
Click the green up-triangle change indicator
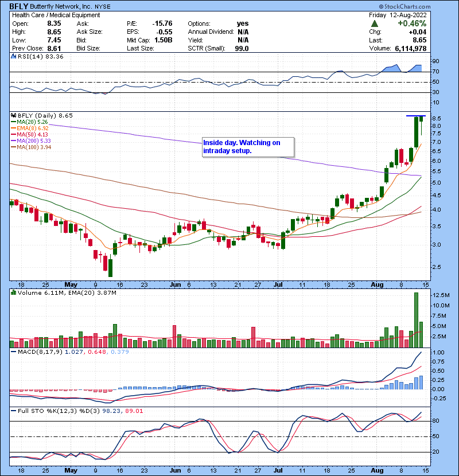pos(375,24)
